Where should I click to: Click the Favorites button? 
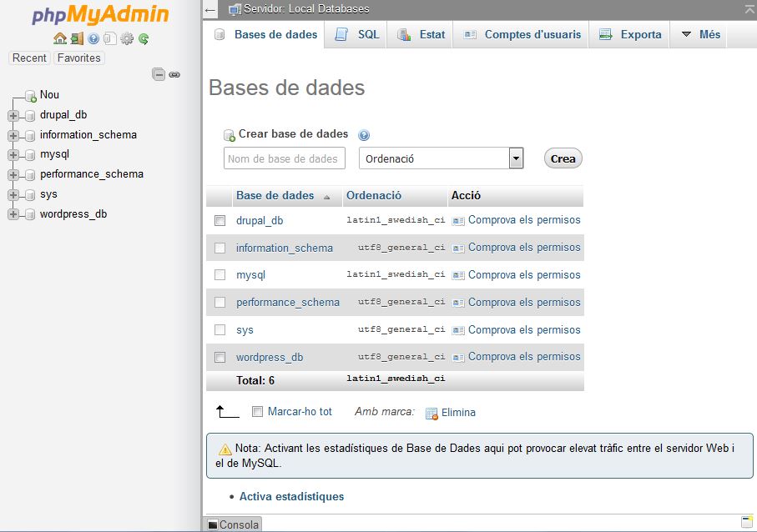pos(79,58)
